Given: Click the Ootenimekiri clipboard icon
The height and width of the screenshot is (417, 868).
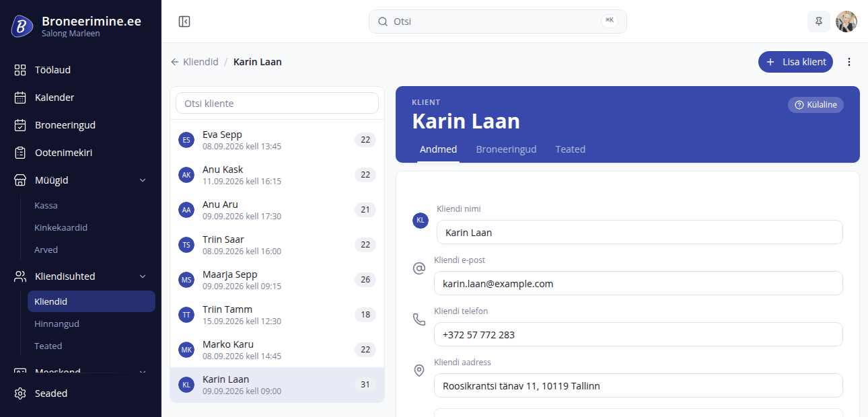Looking at the screenshot, I should 20,153.
